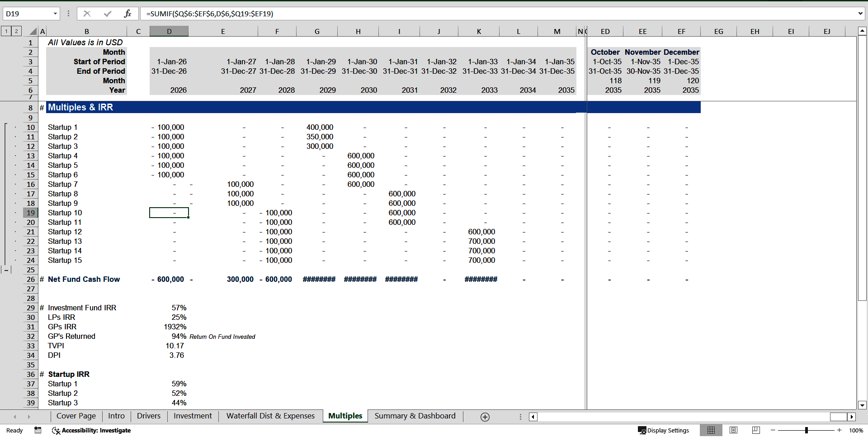Zoom out with the minus button

click(773, 430)
